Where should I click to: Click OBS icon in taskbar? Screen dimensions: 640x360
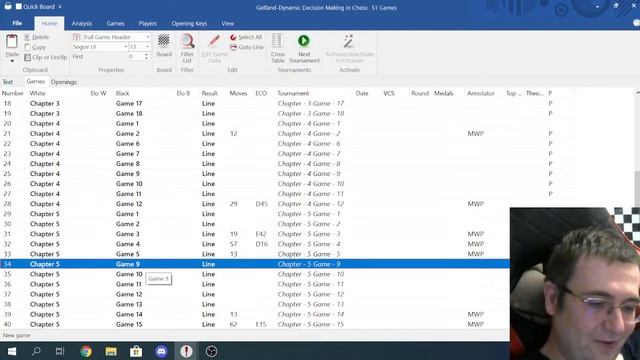coord(211,351)
